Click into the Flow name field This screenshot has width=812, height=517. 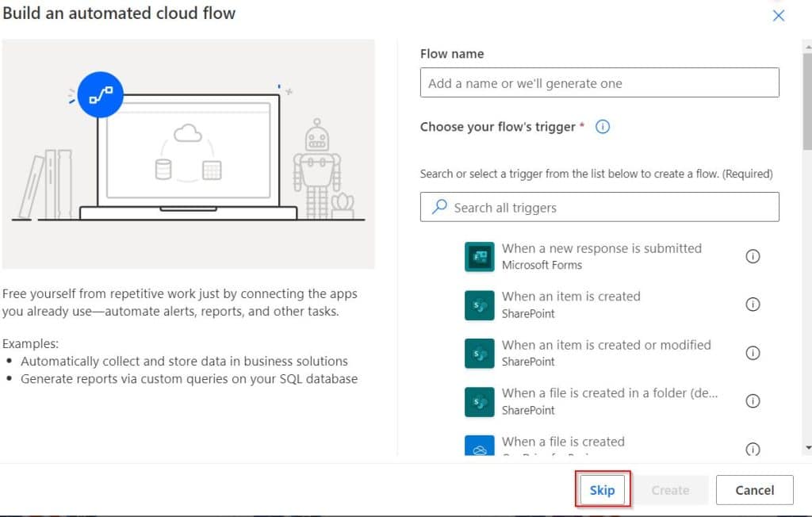click(x=599, y=83)
